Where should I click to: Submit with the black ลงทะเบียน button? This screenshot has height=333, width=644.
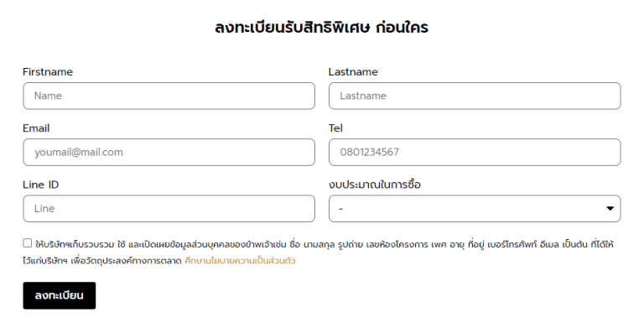tap(60, 295)
